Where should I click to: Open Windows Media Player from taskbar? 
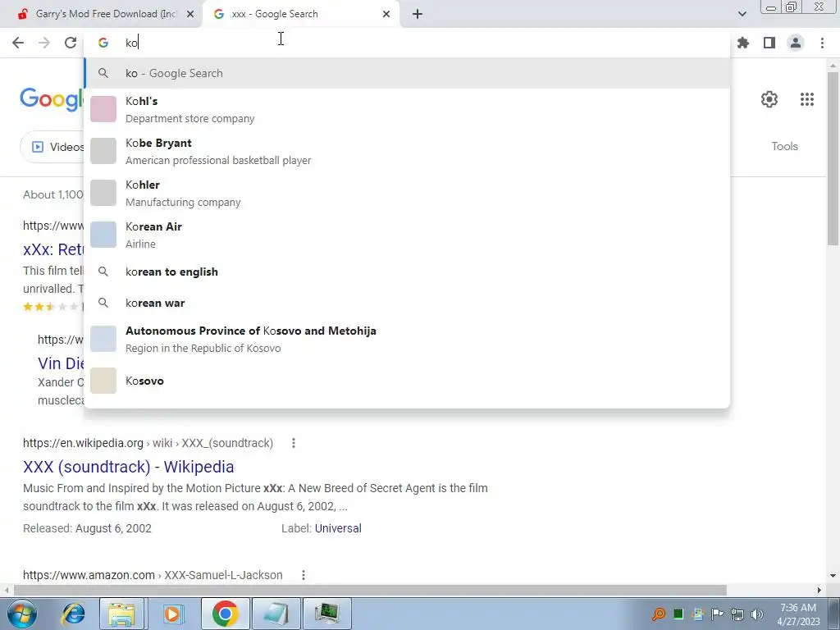173,614
